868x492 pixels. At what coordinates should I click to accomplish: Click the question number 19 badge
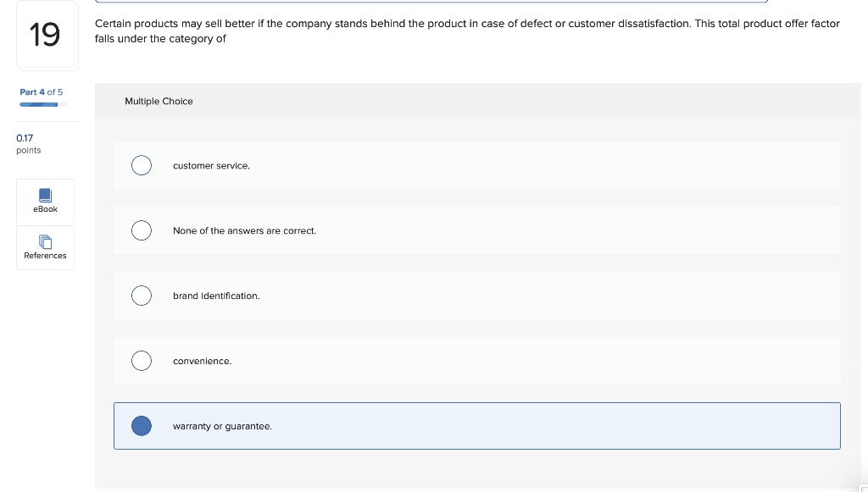point(47,36)
